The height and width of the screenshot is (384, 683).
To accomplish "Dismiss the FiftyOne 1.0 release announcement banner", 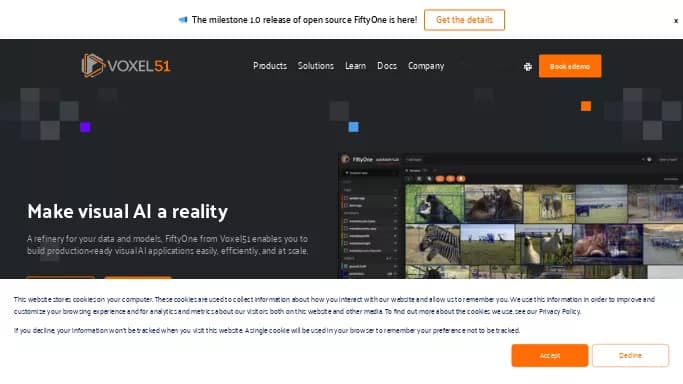I will [x=676, y=20].
